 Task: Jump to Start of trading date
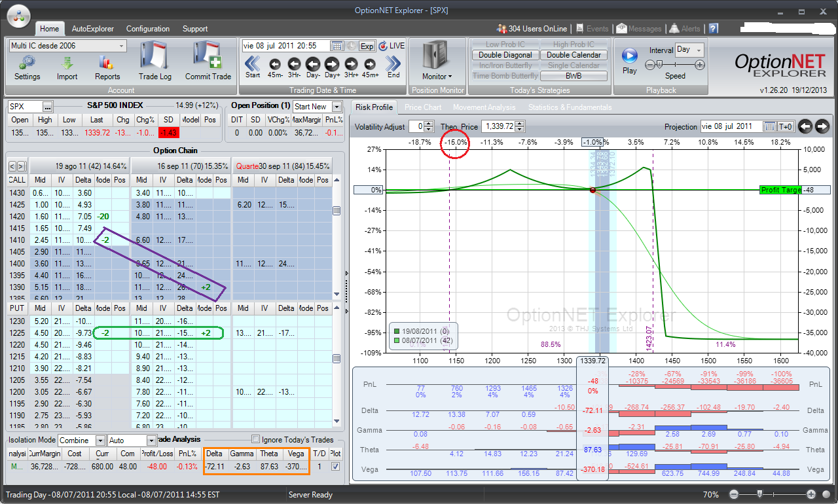[253, 63]
